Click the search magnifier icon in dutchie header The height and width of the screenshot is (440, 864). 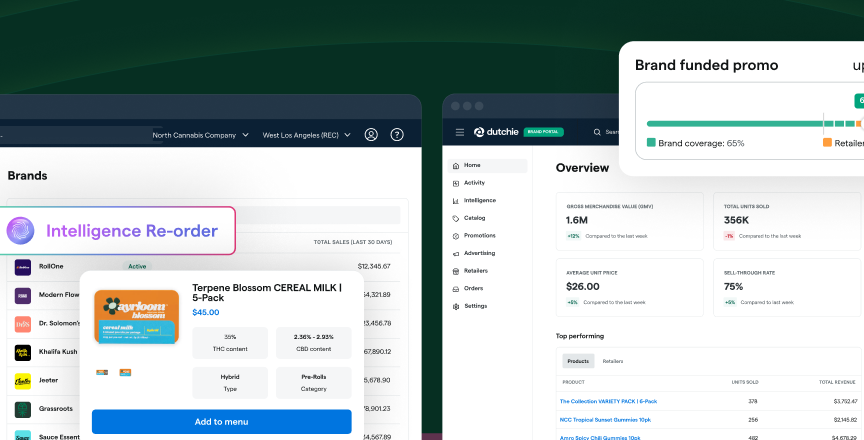tap(597, 132)
